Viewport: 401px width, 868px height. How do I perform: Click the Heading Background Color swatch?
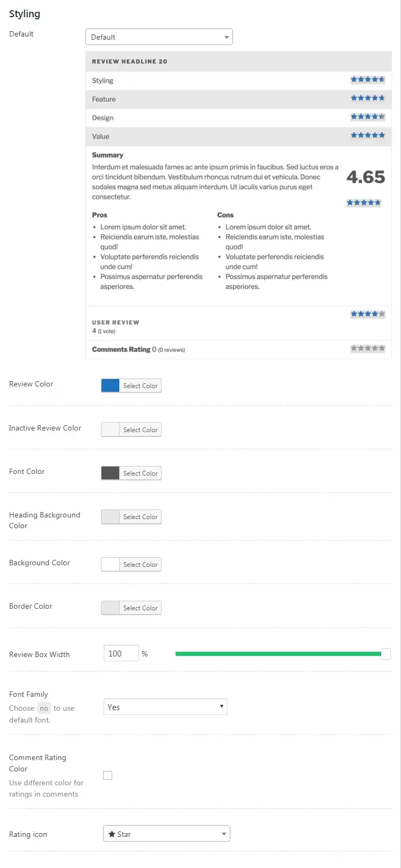(111, 517)
